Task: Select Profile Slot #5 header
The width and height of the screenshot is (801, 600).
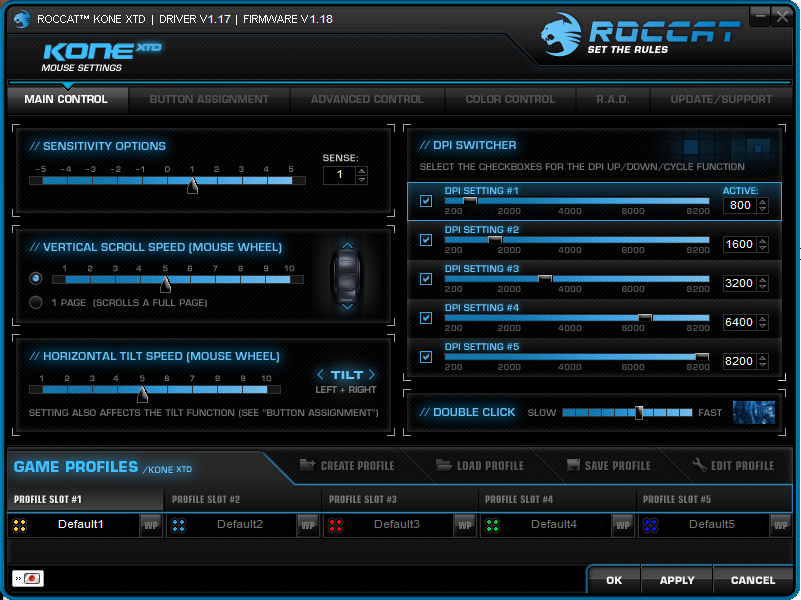Action: click(714, 499)
